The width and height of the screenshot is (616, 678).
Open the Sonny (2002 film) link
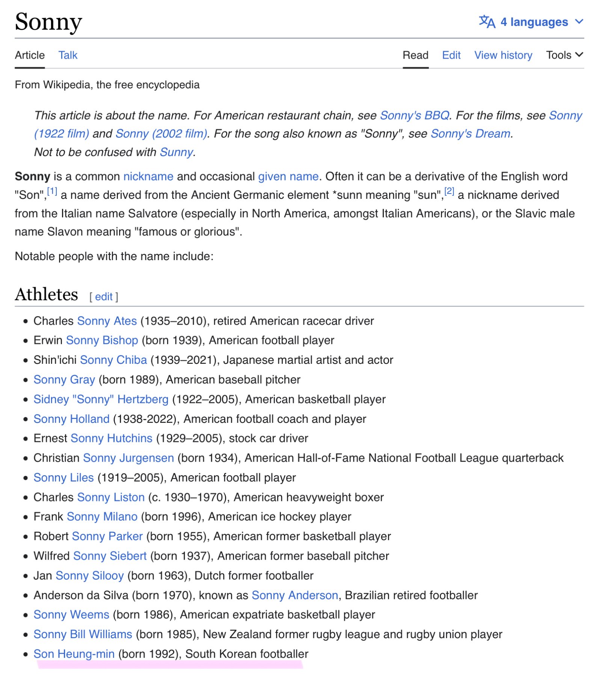click(162, 133)
